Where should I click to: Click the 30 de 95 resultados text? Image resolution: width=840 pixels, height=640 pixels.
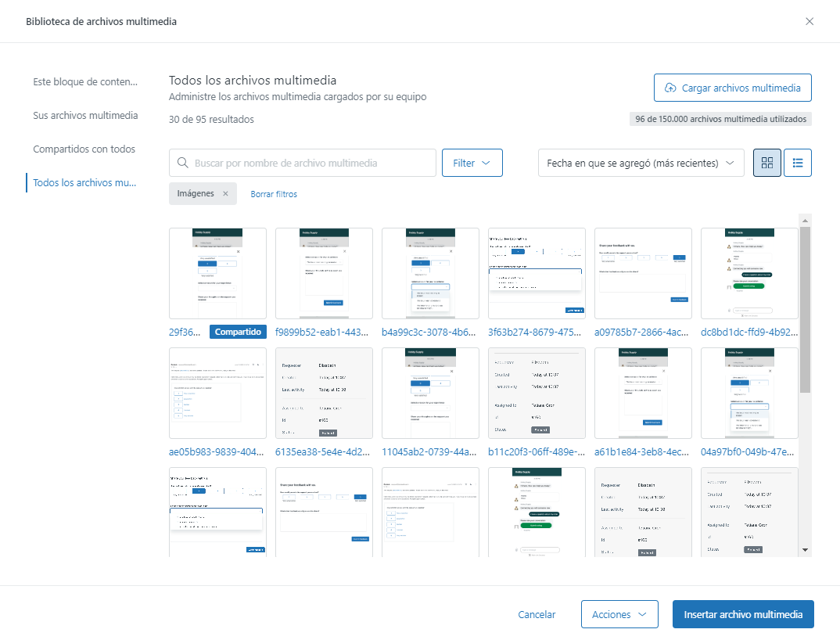[212, 120]
